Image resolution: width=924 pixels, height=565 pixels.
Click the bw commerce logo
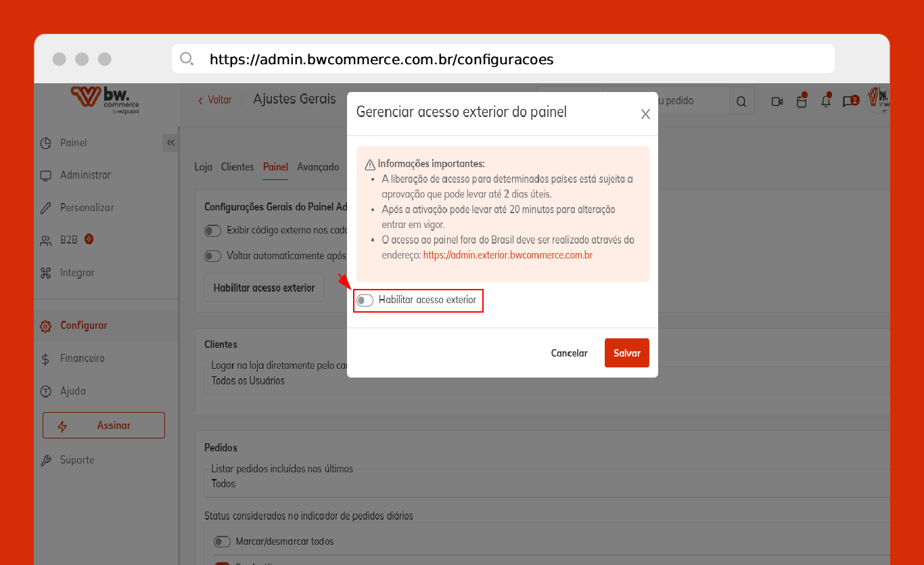pos(105,100)
